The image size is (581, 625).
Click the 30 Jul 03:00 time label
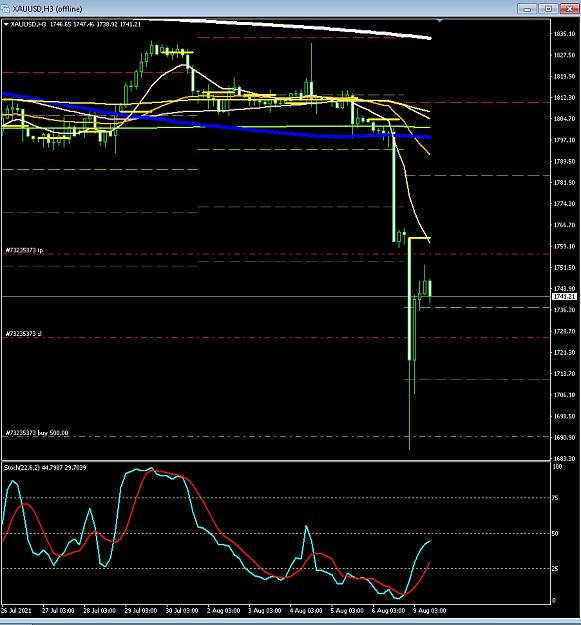pos(182,611)
